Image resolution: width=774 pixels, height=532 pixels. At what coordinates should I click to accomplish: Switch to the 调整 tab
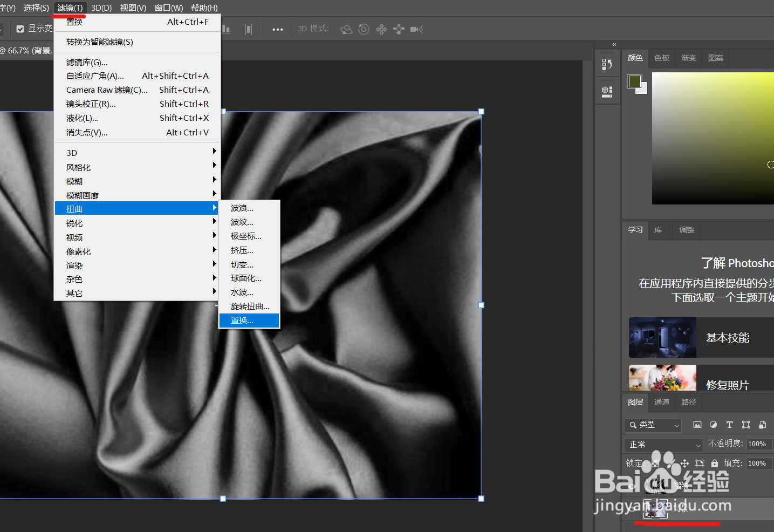pos(687,230)
